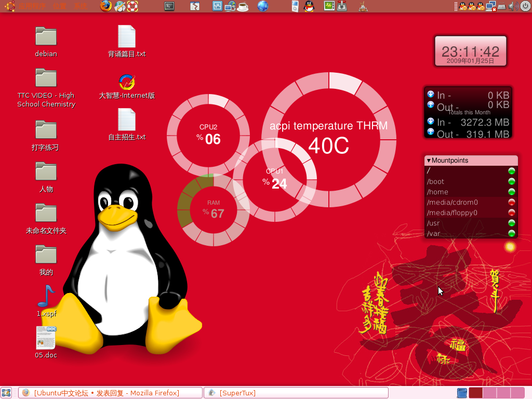Click the acpi temperature THRM 40C gauge
The image size is (532, 399).
[328, 139]
